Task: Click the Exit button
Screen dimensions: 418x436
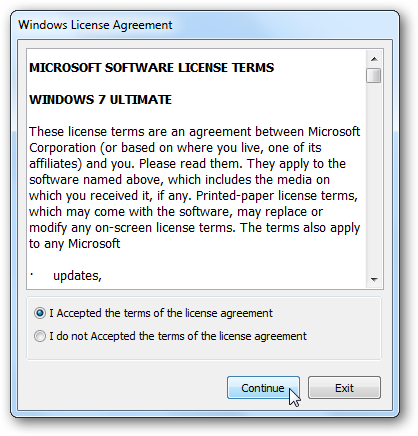Action: coord(344,388)
